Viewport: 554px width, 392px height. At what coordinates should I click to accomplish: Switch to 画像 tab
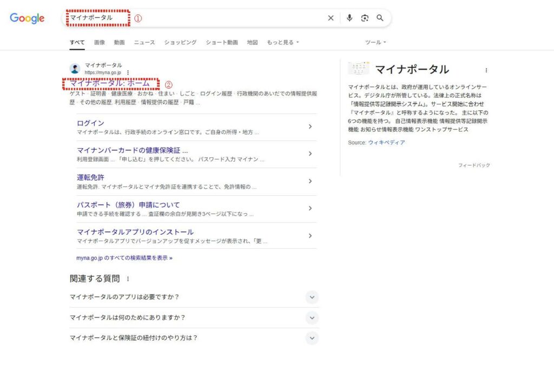click(100, 42)
